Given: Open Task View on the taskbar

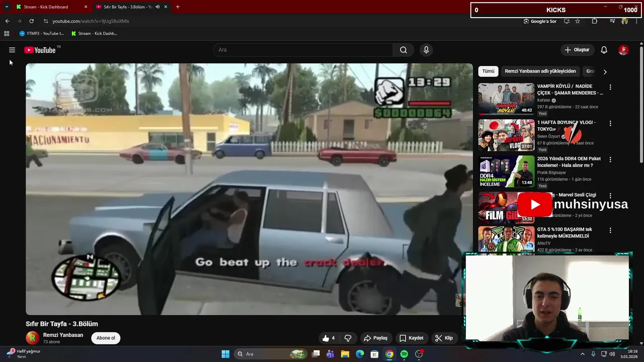Looking at the screenshot, I should coord(315,354).
